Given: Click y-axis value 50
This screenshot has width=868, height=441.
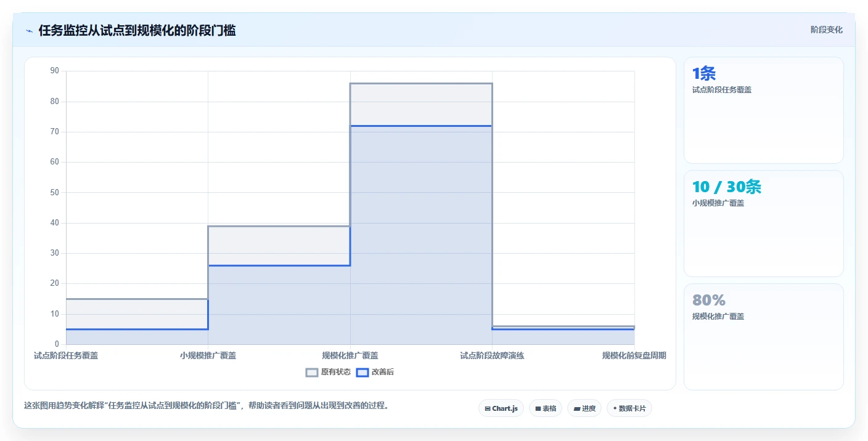Looking at the screenshot, I should (x=54, y=192).
